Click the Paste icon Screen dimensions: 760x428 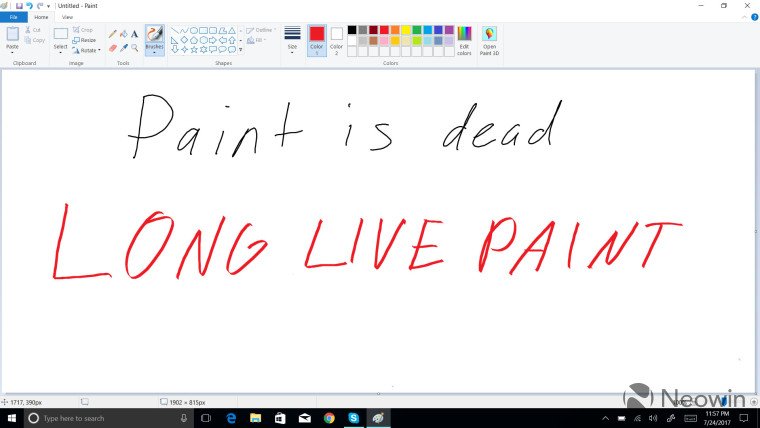click(13, 34)
